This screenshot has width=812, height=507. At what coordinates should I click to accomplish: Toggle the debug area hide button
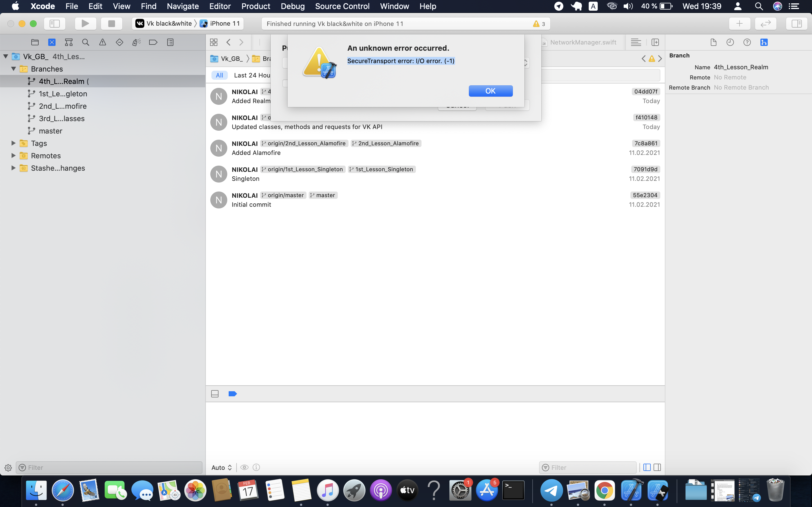(x=215, y=394)
